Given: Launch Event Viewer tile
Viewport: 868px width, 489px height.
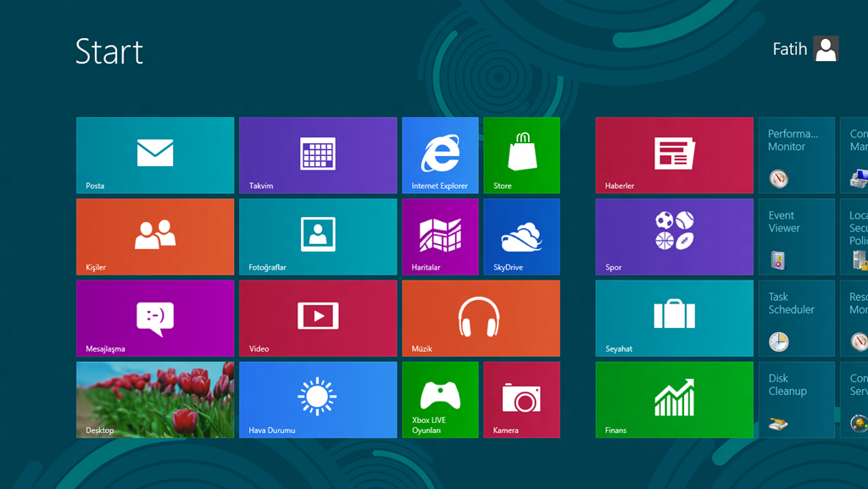Looking at the screenshot, I should pos(797,236).
